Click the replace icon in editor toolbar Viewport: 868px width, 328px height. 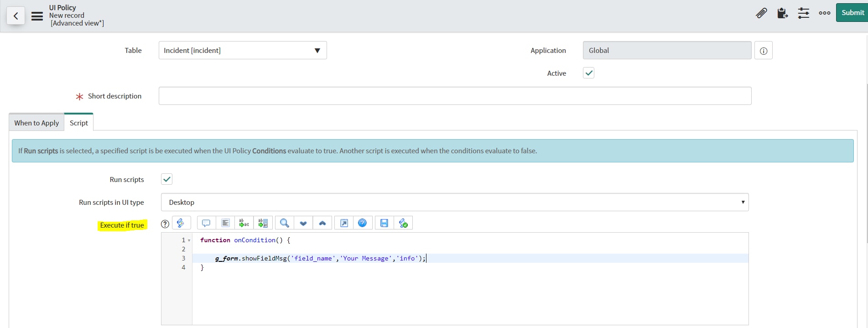click(244, 223)
